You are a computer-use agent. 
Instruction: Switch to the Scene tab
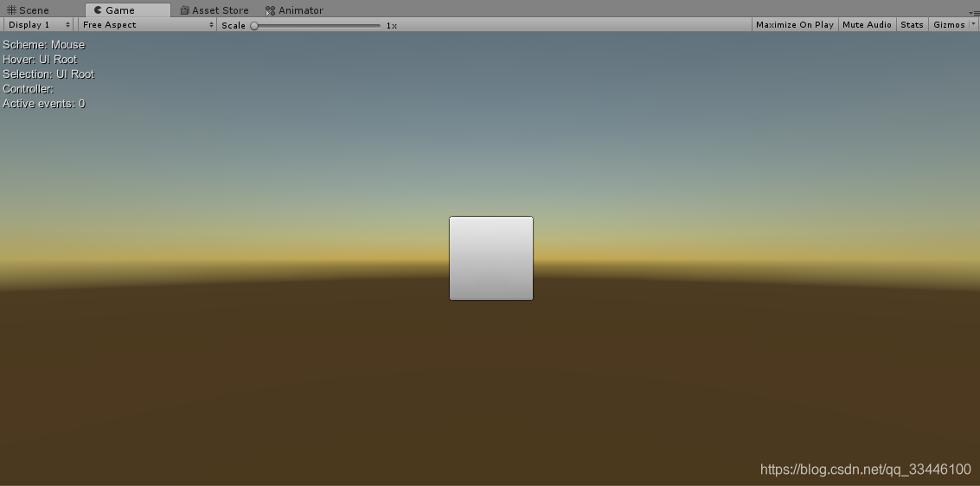[x=29, y=10]
